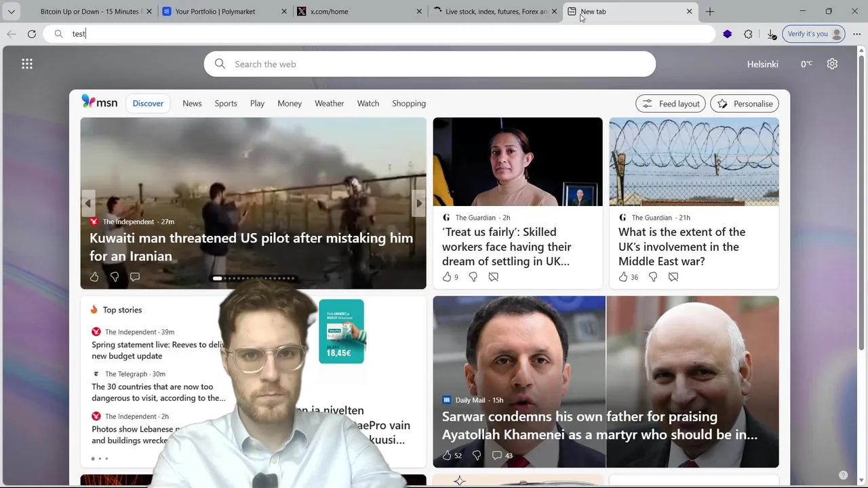Viewport: 868px width, 488px height.
Task: Open 'Sarwar condemns his own father' article
Action: (599, 426)
